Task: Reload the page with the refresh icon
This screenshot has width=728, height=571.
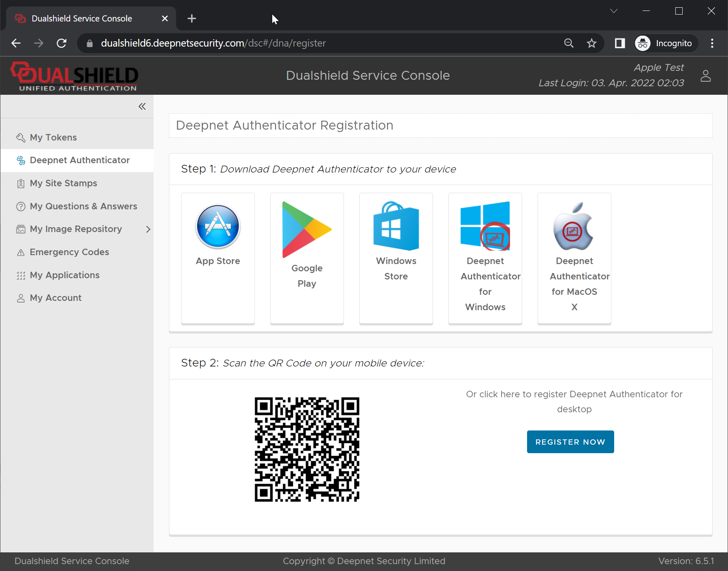Action: point(62,43)
